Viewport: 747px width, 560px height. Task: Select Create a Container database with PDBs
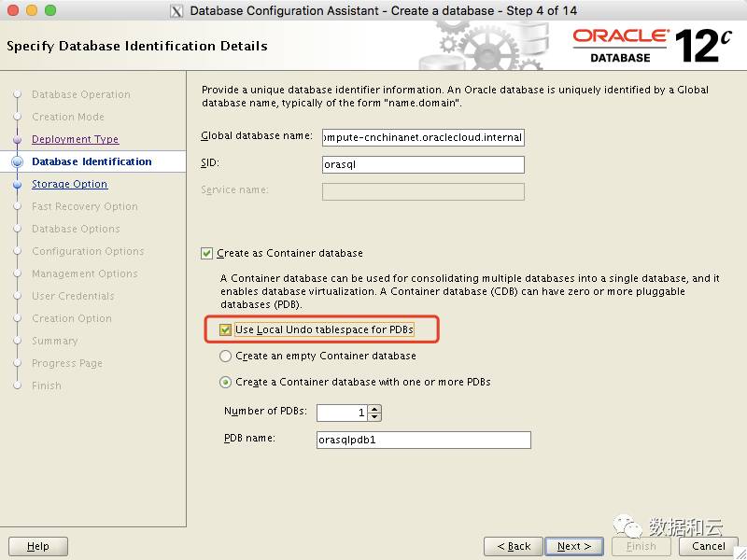[225, 383]
